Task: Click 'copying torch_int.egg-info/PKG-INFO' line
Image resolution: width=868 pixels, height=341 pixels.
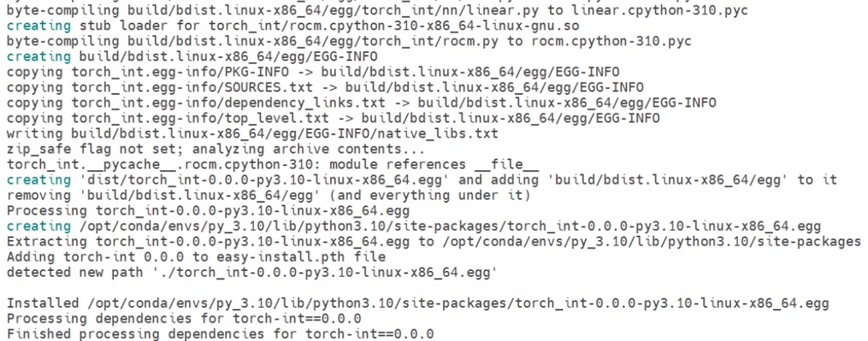Action: click(x=313, y=72)
